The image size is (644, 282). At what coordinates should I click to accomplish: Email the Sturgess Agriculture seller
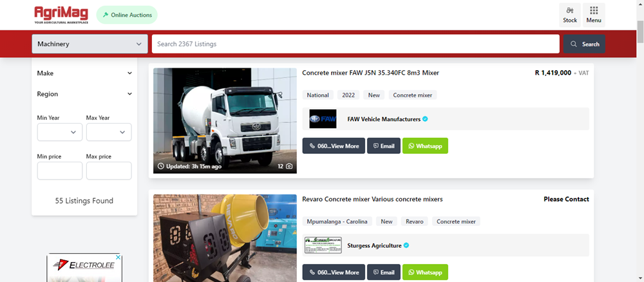[384, 272]
